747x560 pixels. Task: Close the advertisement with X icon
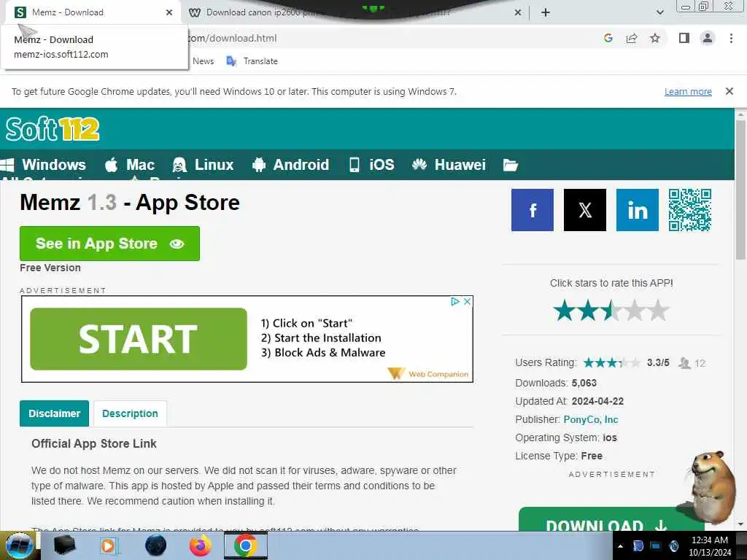point(468,301)
